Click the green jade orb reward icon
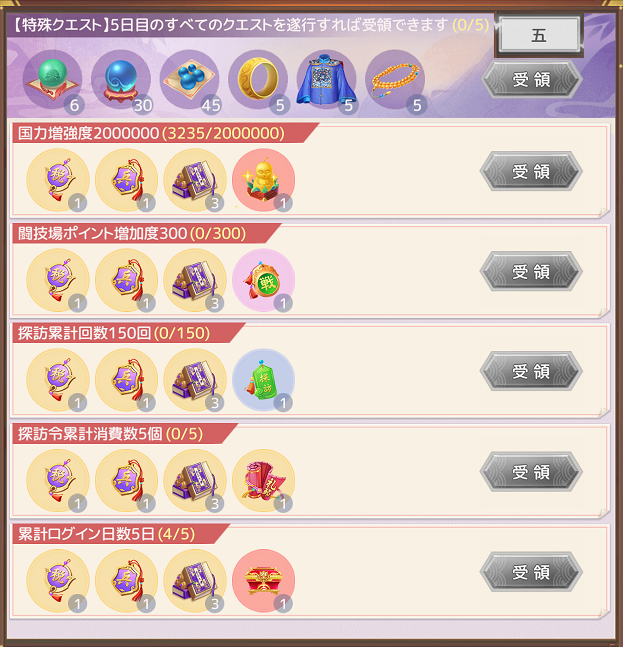The width and height of the screenshot is (623, 647). coord(52,80)
